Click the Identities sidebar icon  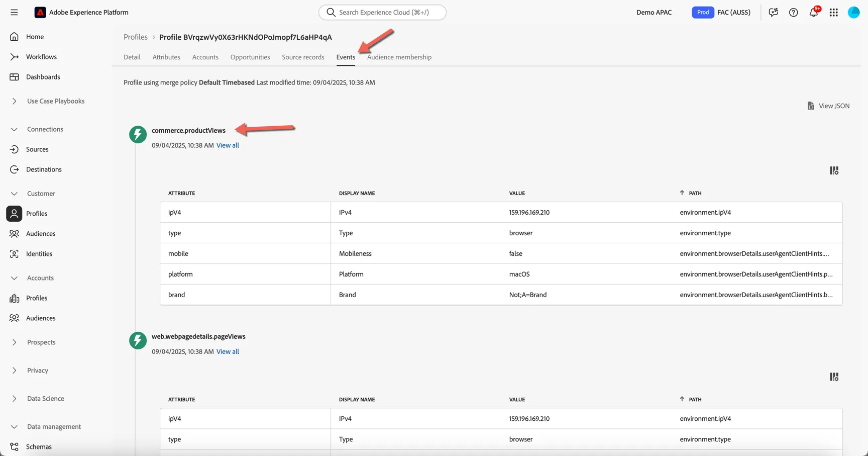(14, 254)
